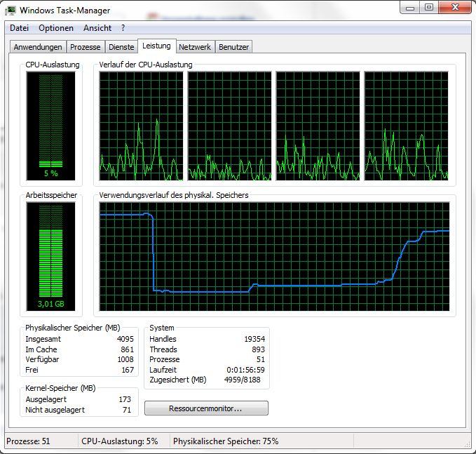Screen dimensions: 476x454
Task: Click the Verlauf der CPU-Auslastung label
Action: (x=146, y=65)
